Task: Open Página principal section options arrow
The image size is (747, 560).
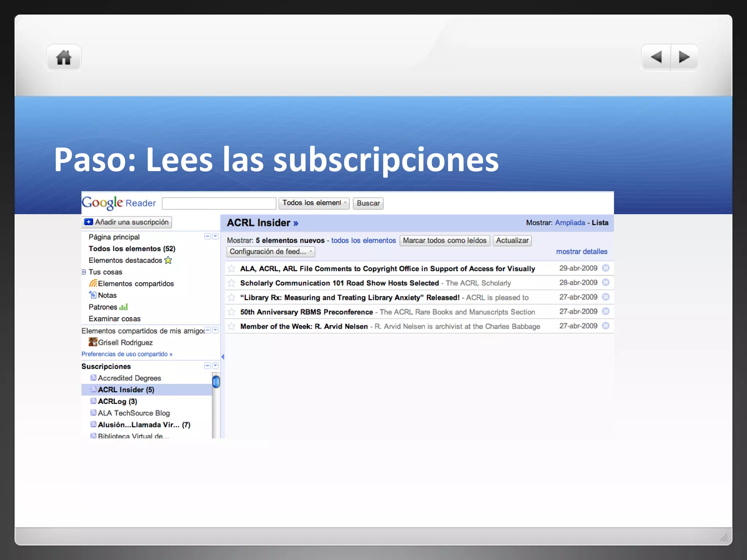Action: coord(215,236)
